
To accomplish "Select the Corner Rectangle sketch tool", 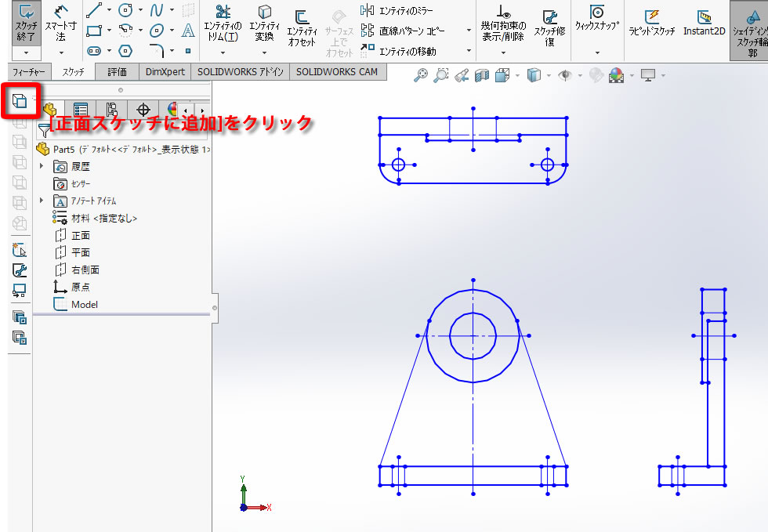I will tap(94, 31).
